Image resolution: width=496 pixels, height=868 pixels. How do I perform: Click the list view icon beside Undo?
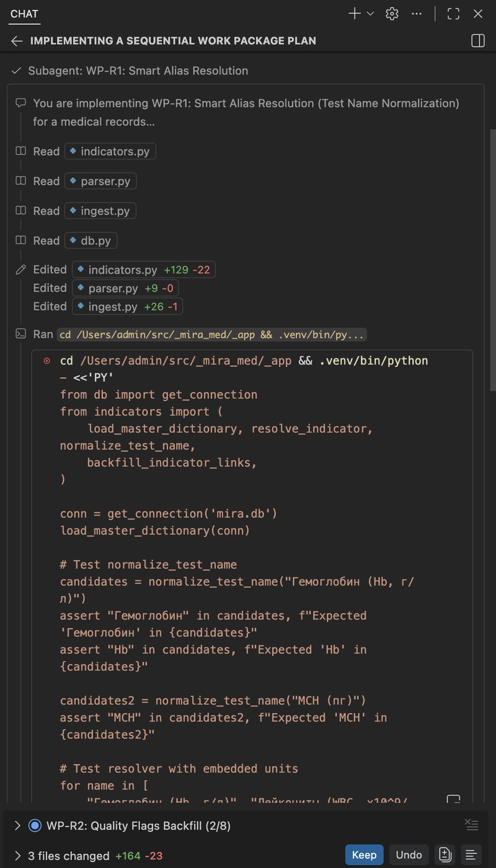(471, 855)
